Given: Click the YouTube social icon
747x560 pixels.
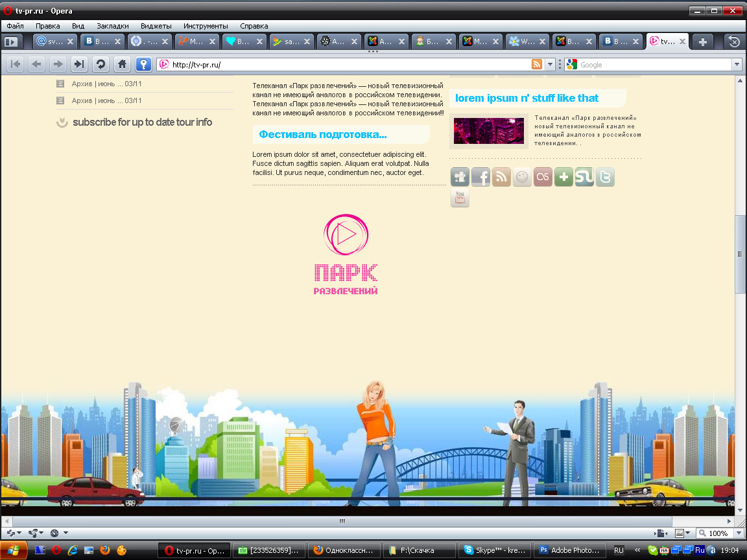Looking at the screenshot, I should click(x=460, y=198).
